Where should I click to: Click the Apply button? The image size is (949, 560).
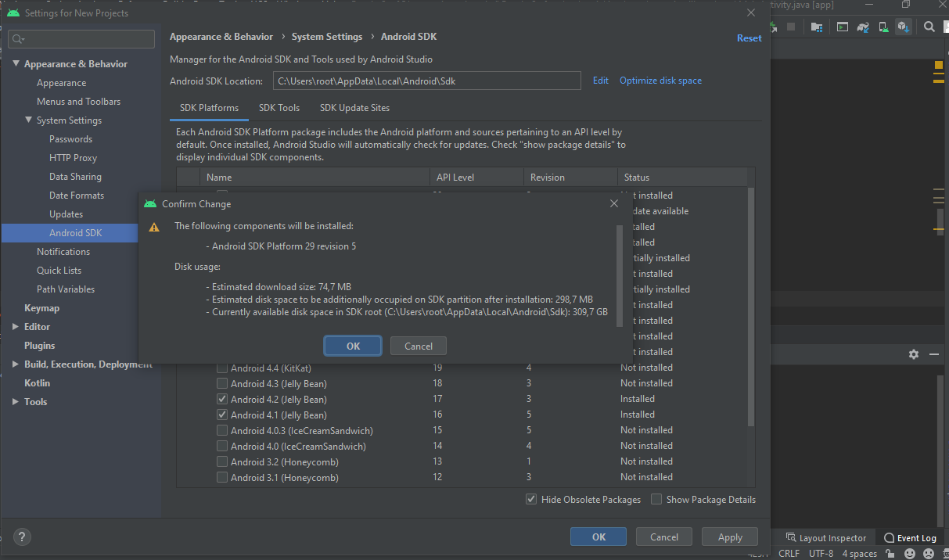(730, 537)
